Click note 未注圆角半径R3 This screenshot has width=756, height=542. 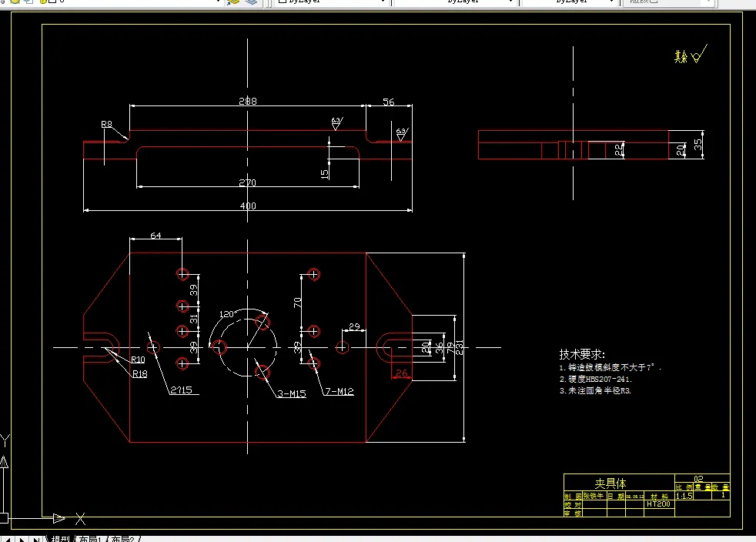pos(595,390)
